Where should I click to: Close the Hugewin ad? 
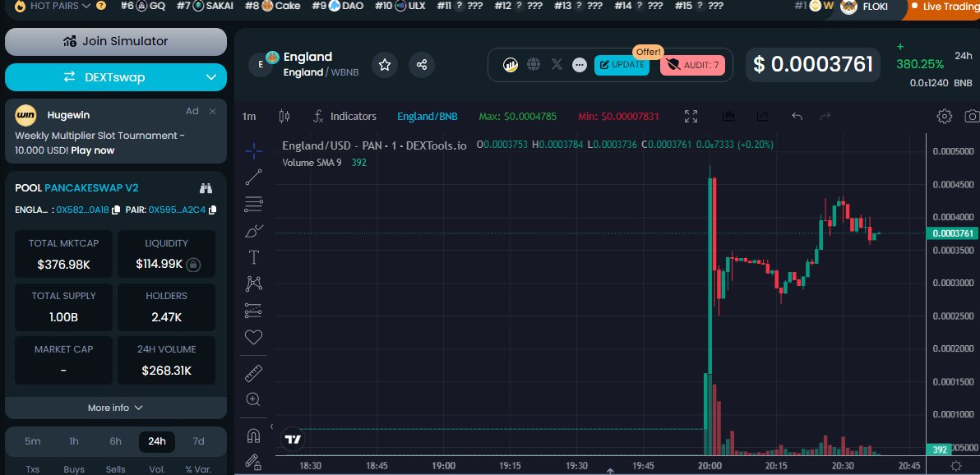[212, 111]
